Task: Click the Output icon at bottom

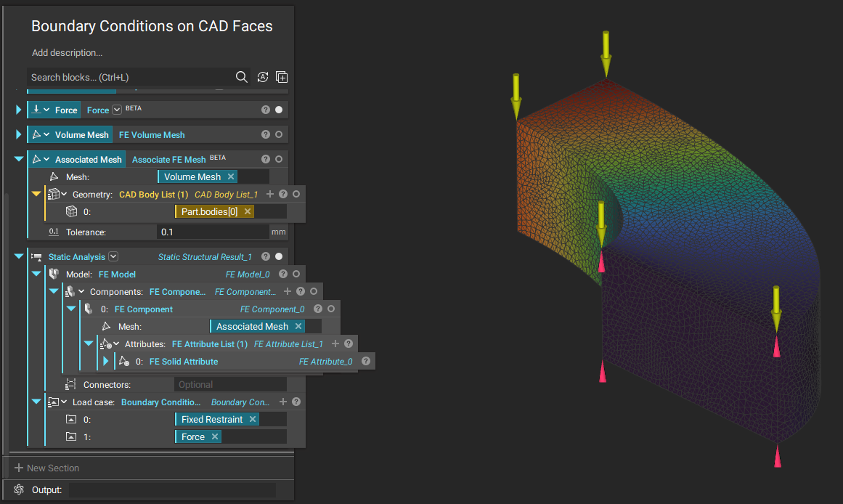Action: [19, 489]
